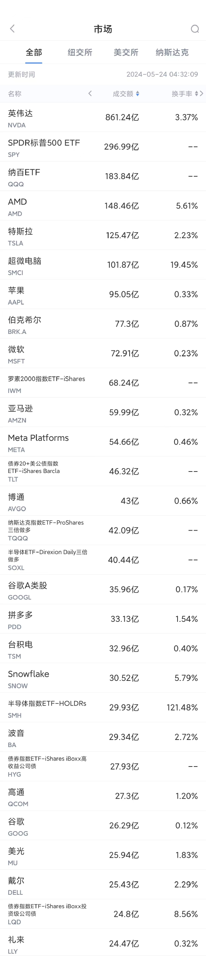The height and width of the screenshot is (980, 206).
Task: Select the 纳斯达克 tab
Action: click(172, 52)
